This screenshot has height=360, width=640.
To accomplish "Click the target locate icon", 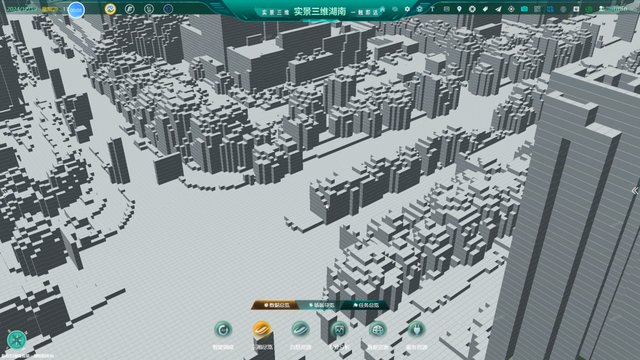I will 511,9.
